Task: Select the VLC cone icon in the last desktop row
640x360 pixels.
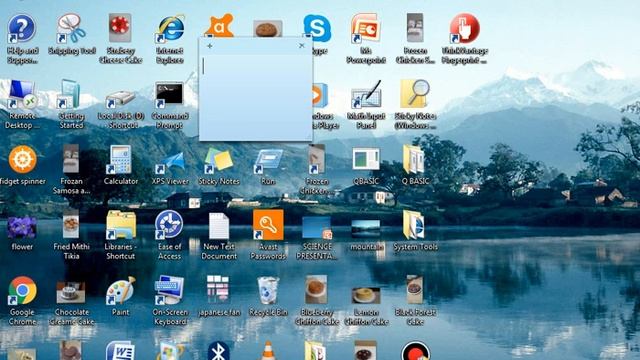Action: [x=268, y=351]
